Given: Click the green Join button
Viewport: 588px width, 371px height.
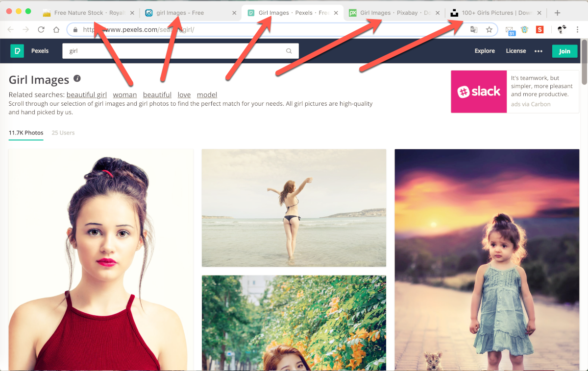Looking at the screenshot, I should click(564, 51).
